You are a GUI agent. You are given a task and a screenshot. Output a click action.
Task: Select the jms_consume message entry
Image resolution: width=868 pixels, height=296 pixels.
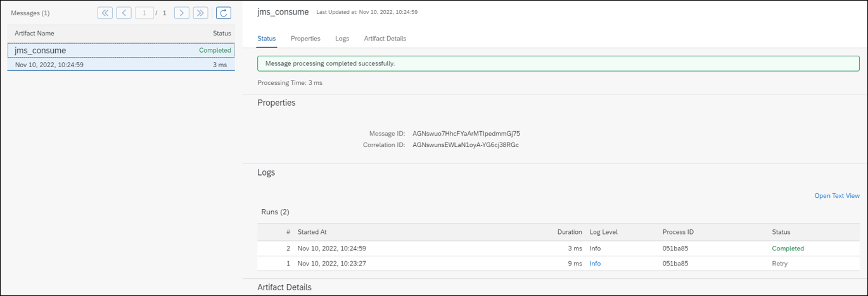pyautogui.click(x=121, y=57)
